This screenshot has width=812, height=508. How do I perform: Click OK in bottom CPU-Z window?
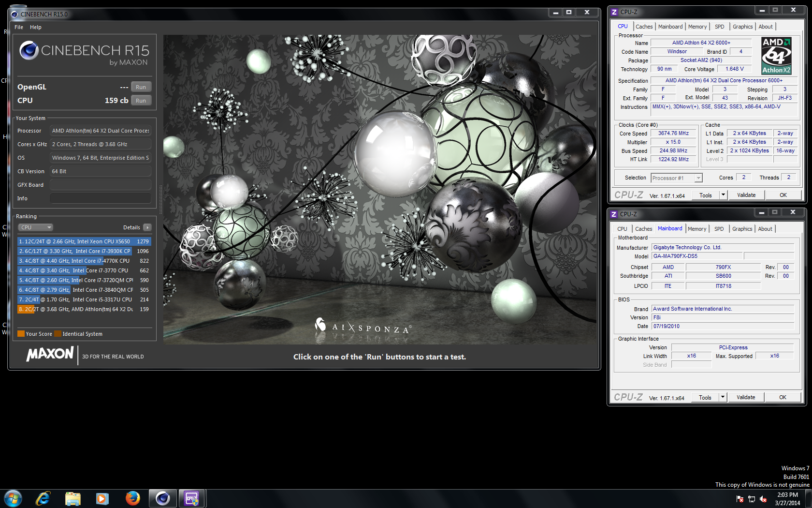coord(783,397)
